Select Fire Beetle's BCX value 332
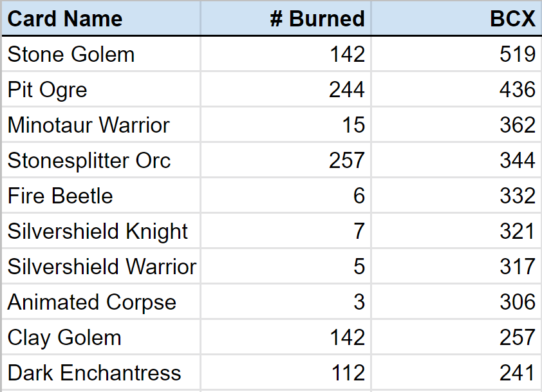This screenshot has height=392, width=542. tap(517, 196)
